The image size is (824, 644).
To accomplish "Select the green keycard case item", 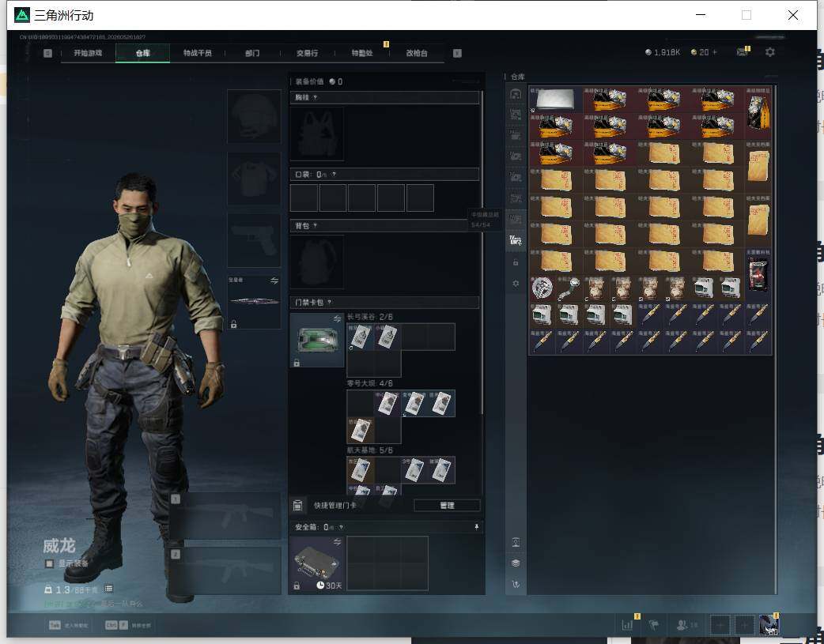I will pos(317,340).
